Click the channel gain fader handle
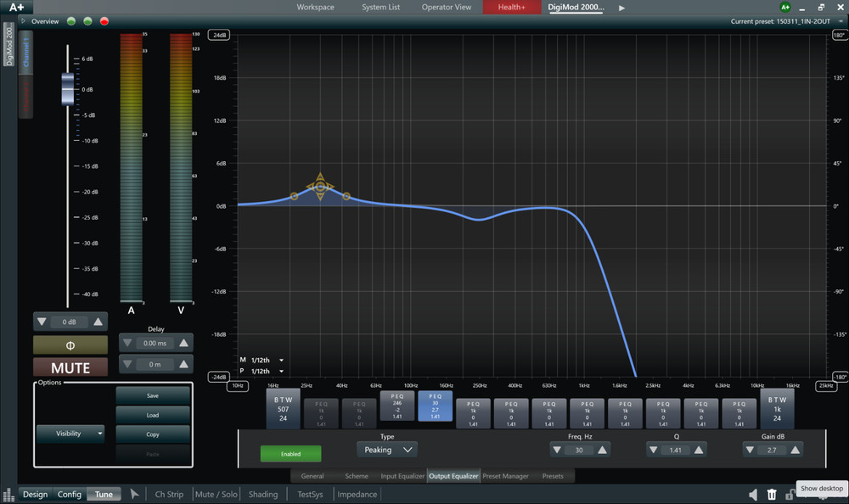849x504 pixels. [x=68, y=89]
